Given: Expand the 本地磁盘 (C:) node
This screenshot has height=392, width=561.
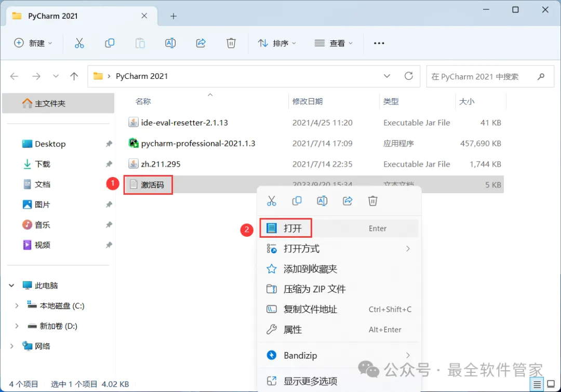Looking at the screenshot, I should pyautogui.click(x=17, y=306).
